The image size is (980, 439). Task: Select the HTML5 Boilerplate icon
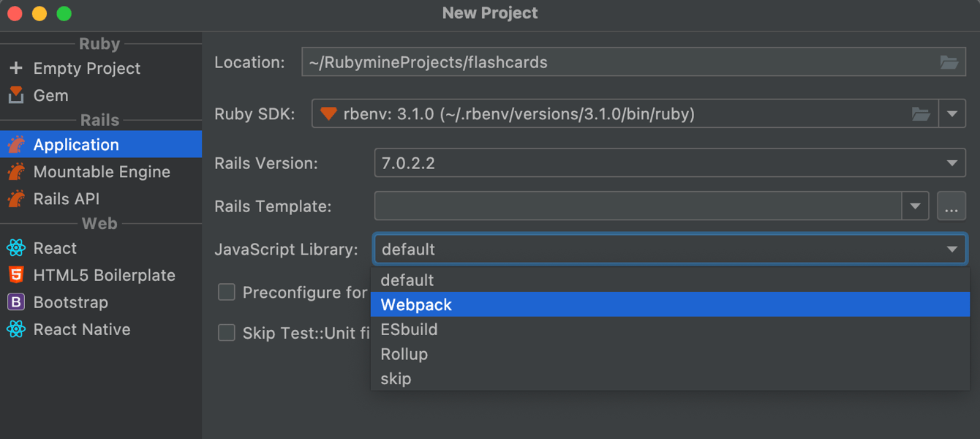pos(16,275)
